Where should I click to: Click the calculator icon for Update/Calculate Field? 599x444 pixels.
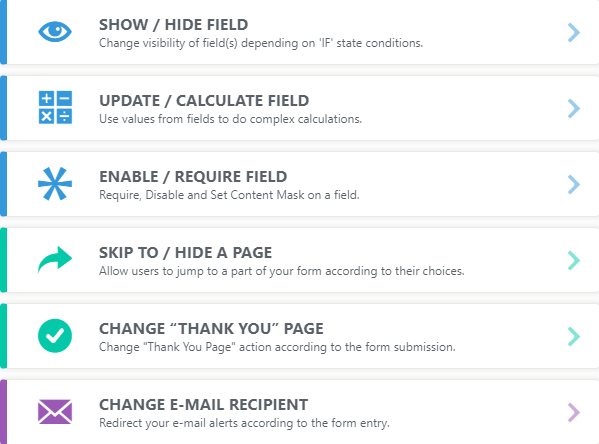(x=55, y=107)
